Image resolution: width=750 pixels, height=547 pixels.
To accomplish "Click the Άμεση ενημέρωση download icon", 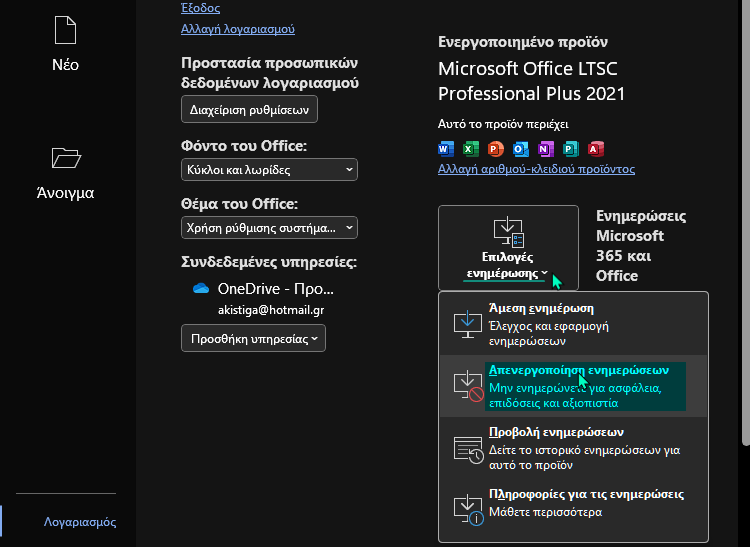I will click(467, 324).
